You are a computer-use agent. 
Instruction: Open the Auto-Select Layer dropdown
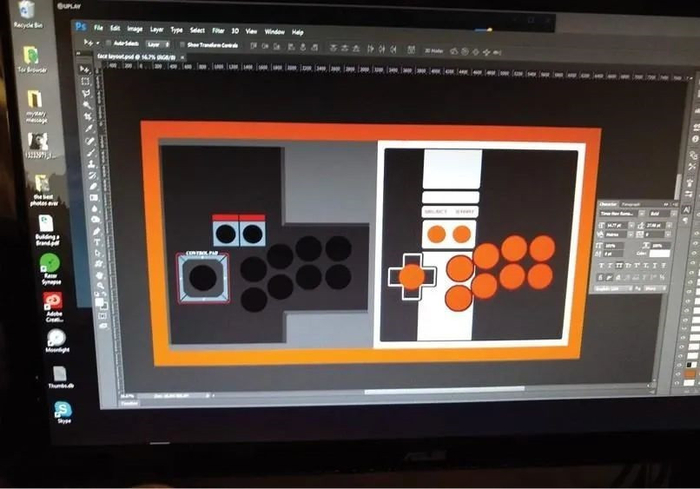click(158, 44)
